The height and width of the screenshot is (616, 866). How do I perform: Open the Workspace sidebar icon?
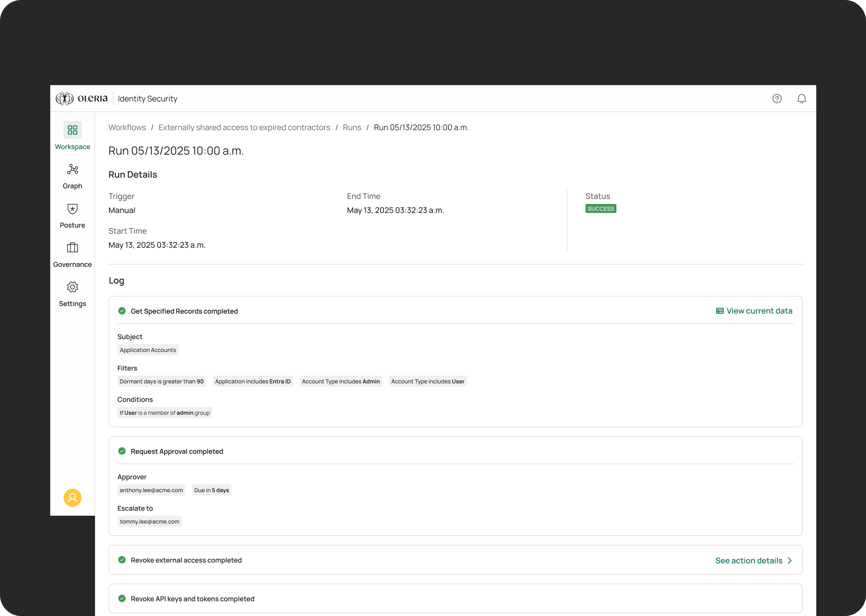72,130
